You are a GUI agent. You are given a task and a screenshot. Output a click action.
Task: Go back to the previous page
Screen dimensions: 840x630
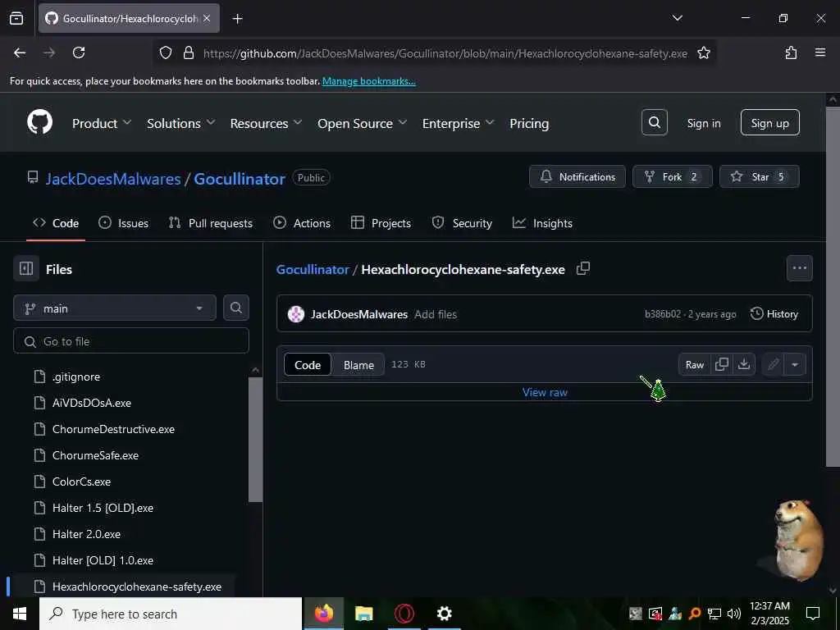[x=20, y=52]
